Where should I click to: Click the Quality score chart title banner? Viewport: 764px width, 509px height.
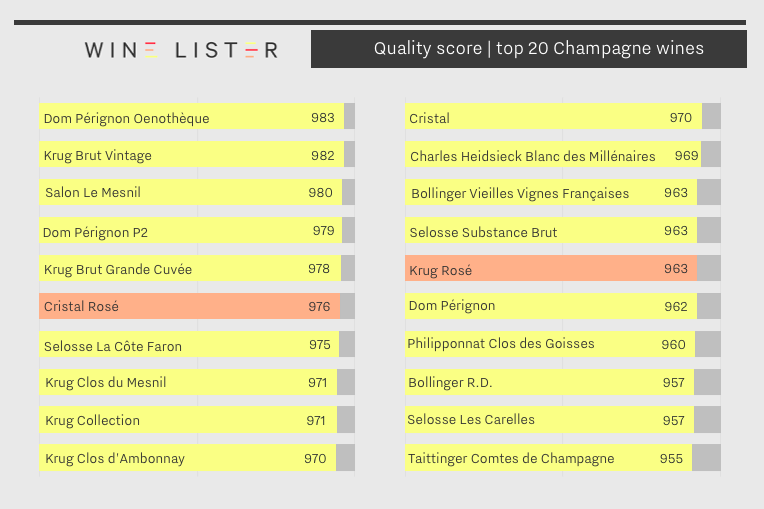click(529, 49)
